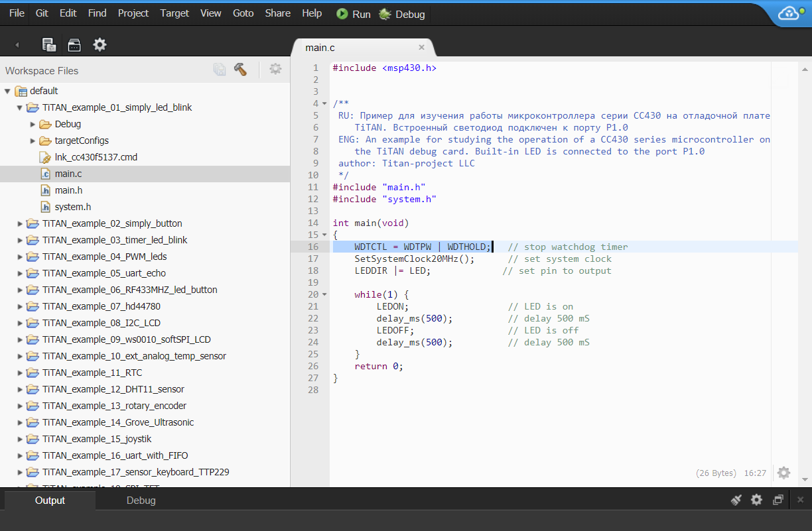
Task: Click the file-box icon in top toolbar
Action: [x=74, y=44]
